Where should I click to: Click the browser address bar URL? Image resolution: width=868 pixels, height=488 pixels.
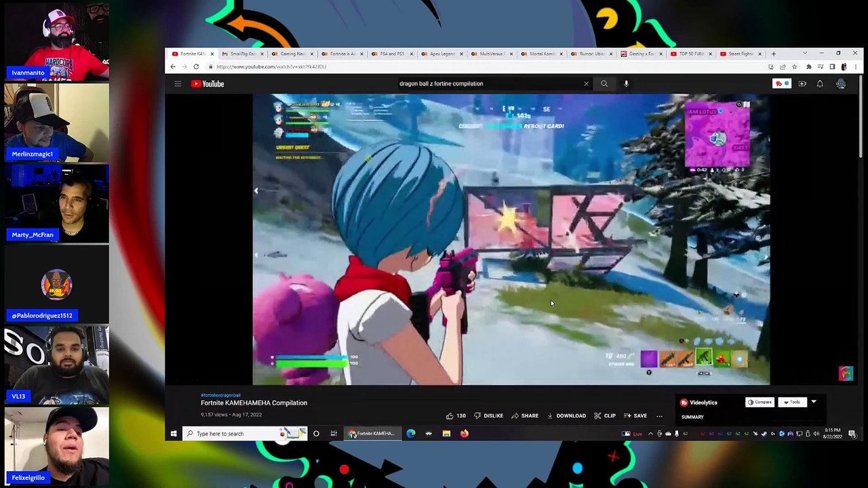(x=271, y=67)
